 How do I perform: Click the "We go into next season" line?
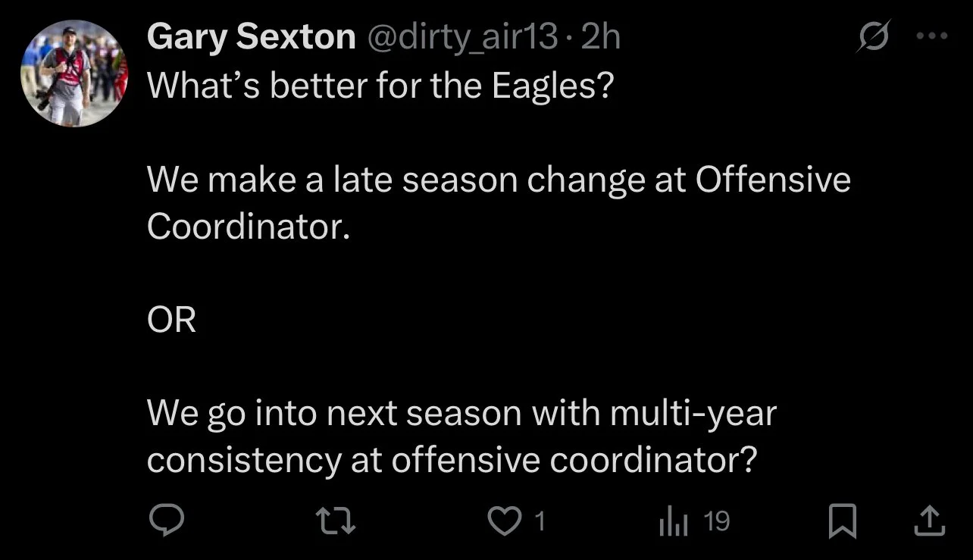[x=461, y=415]
